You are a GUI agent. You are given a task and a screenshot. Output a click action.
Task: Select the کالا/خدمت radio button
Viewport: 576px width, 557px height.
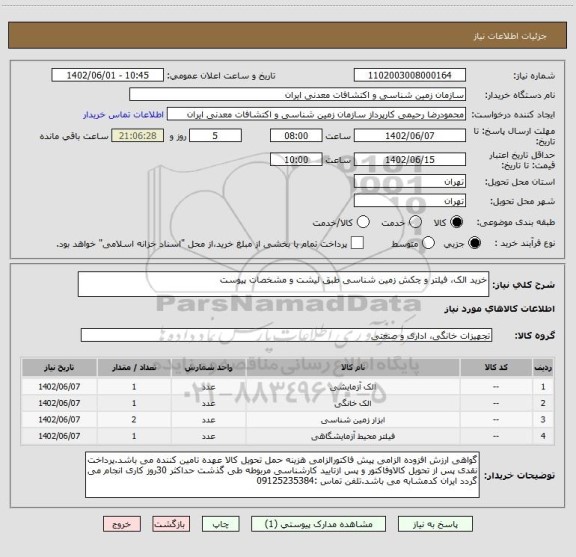363,222
